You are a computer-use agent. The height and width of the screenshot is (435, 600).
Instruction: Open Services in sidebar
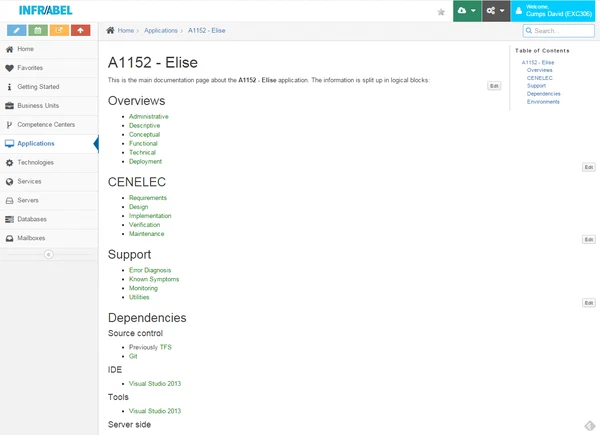click(x=49, y=181)
